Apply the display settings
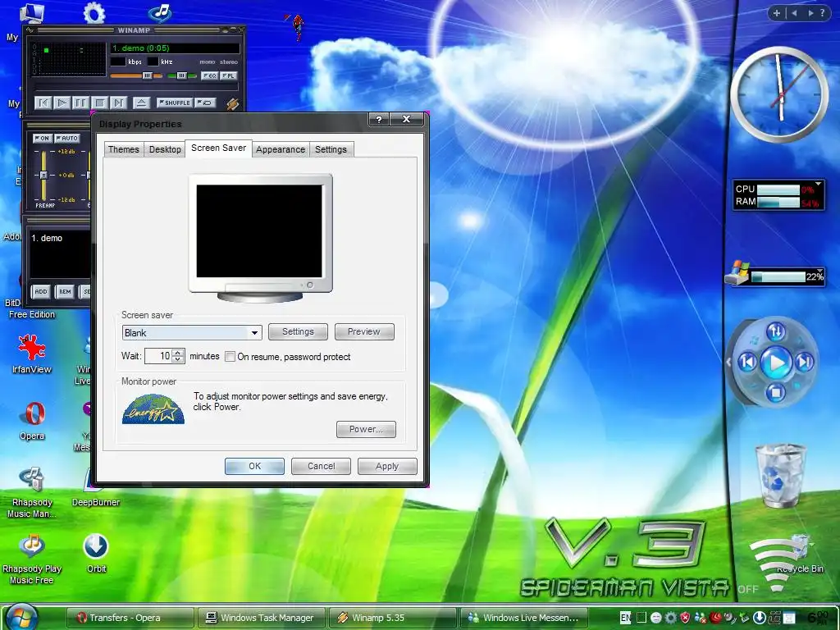This screenshot has height=630, width=840. coord(387,466)
